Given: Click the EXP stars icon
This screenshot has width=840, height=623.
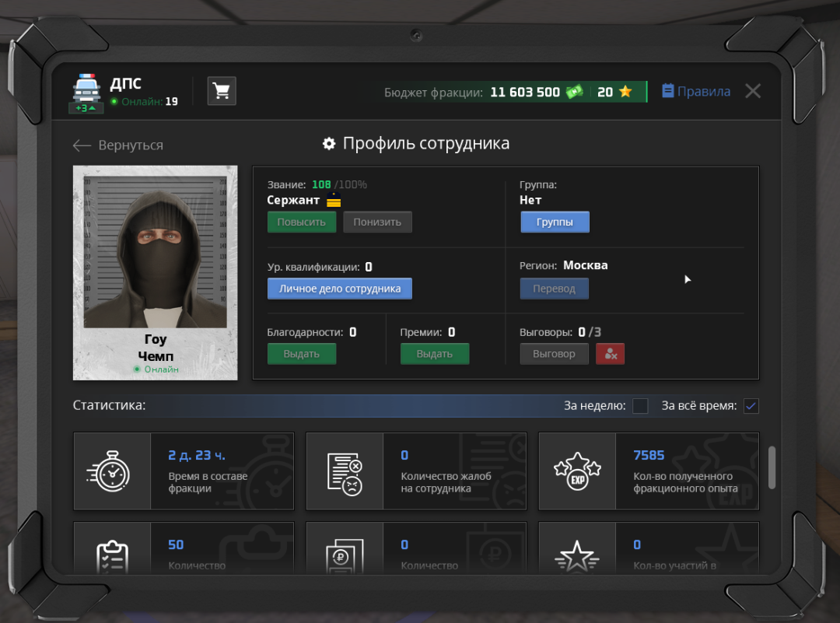Looking at the screenshot, I should pos(577,471).
